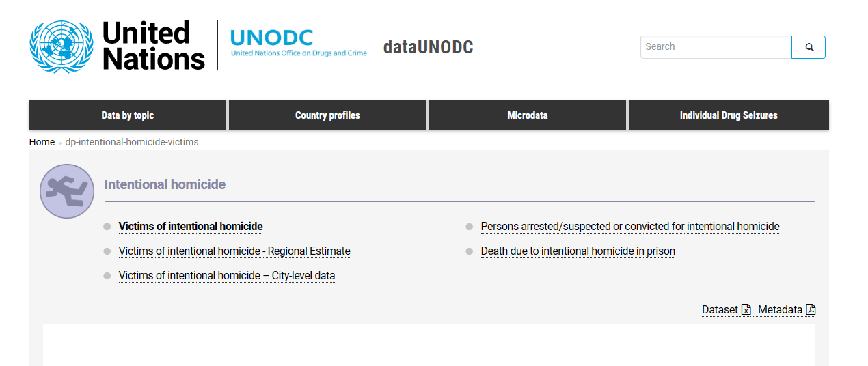Type in the Search input field
868x366 pixels.
coord(716,47)
